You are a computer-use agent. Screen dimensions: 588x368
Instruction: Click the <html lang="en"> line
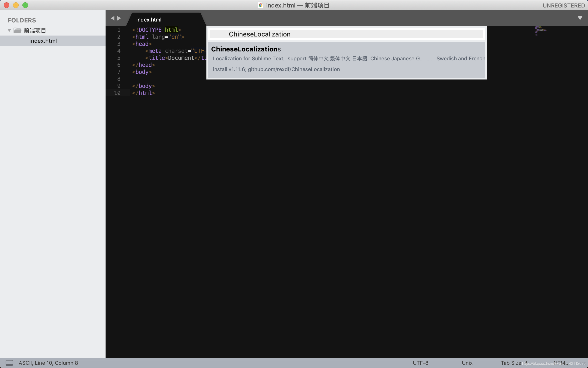click(158, 37)
